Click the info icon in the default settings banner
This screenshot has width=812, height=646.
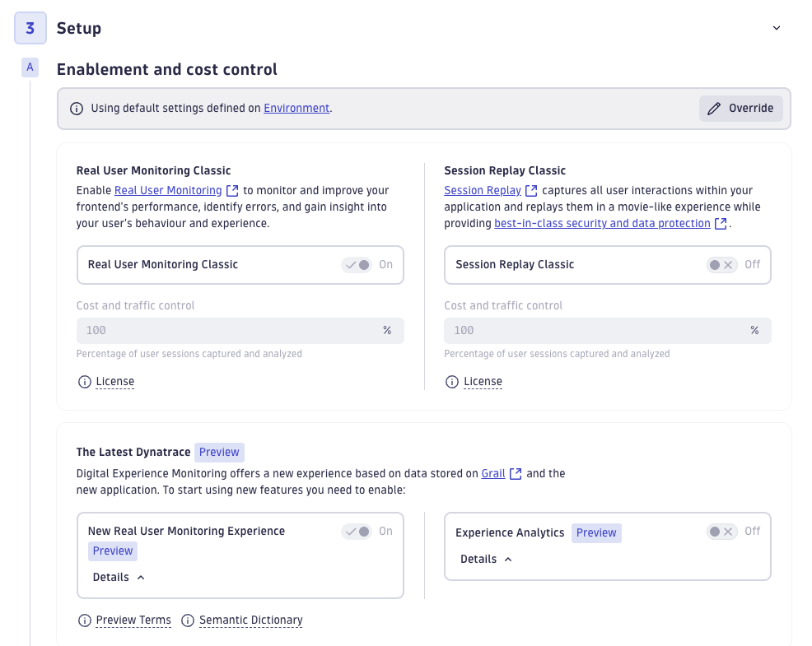[78, 107]
